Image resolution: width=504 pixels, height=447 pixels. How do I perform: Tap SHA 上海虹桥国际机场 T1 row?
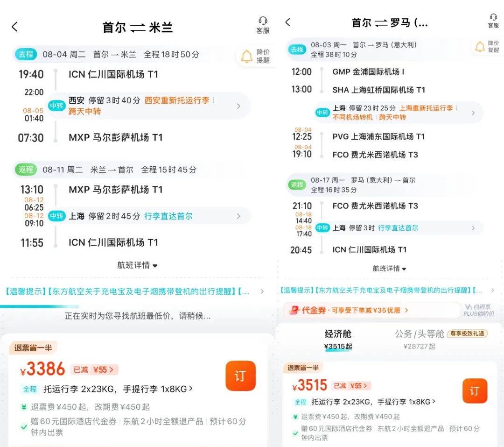(378, 90)
